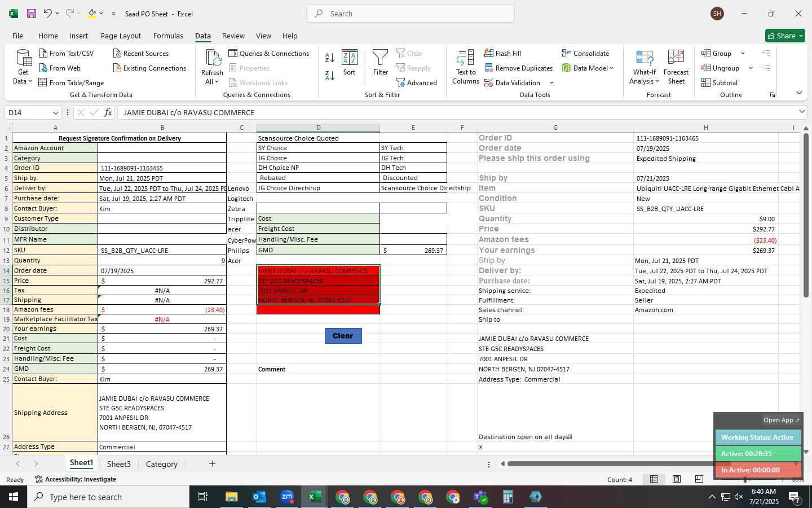Sort Z to A descending
812x508 pixels.
pos(330,75)
